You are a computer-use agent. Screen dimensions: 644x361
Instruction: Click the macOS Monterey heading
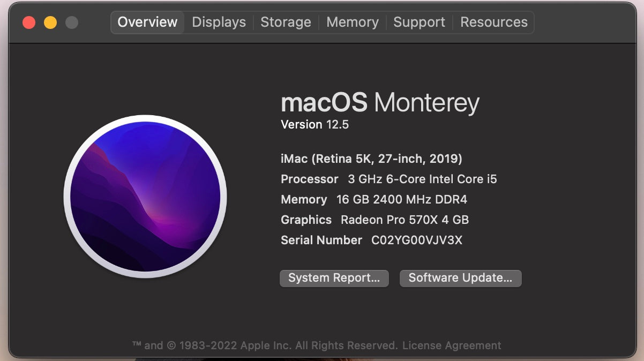pyautogui.click(x=380, y=102)
